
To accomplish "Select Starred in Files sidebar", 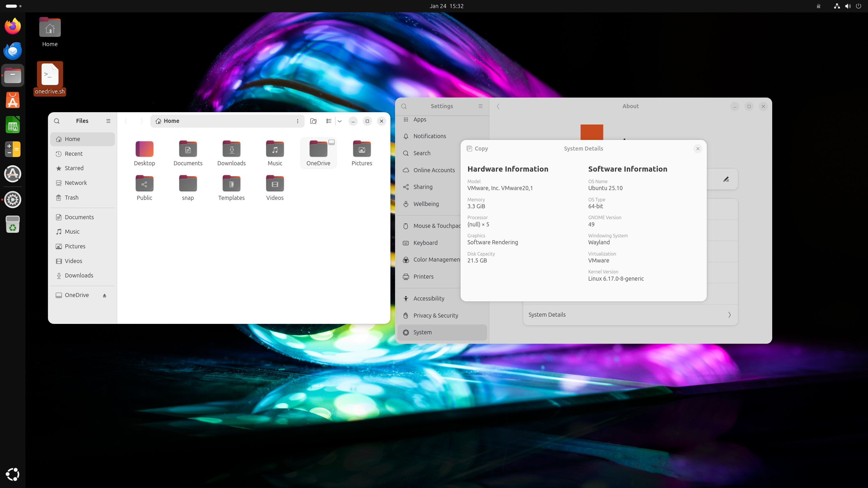I will (74, 168).
